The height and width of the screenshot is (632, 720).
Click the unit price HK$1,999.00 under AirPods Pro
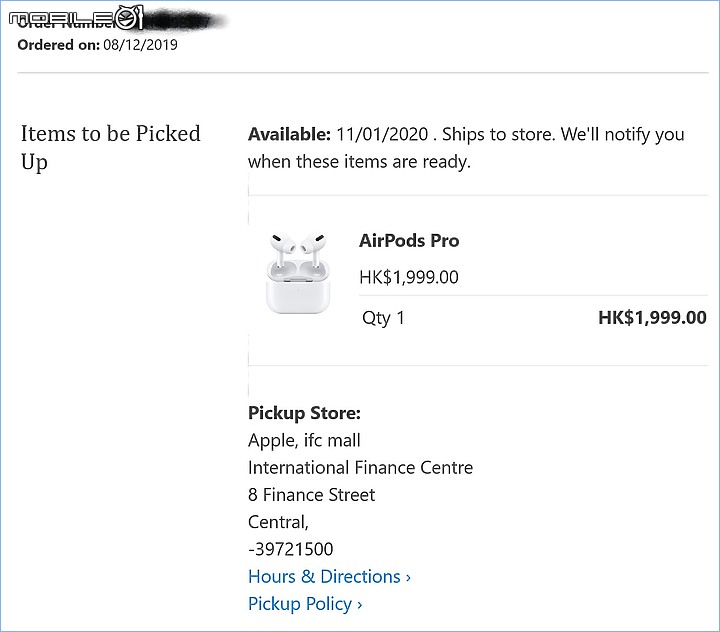[409, 277]
